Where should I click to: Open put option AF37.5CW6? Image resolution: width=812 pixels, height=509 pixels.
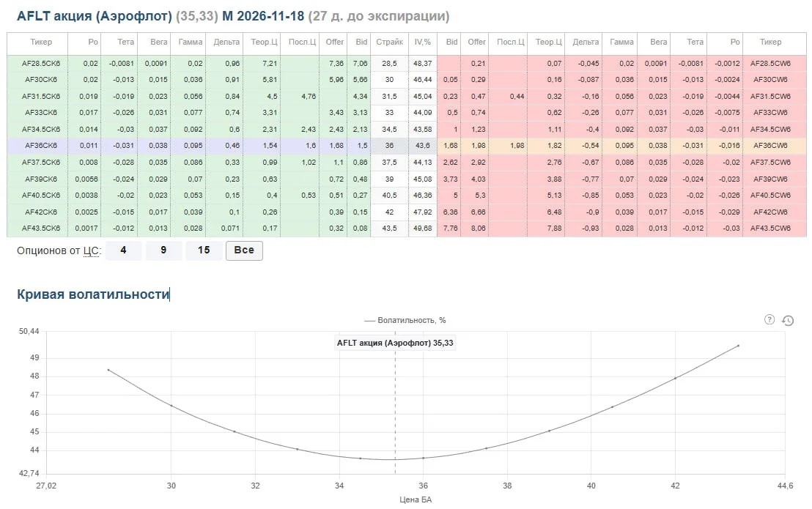(x=770, y=162)
